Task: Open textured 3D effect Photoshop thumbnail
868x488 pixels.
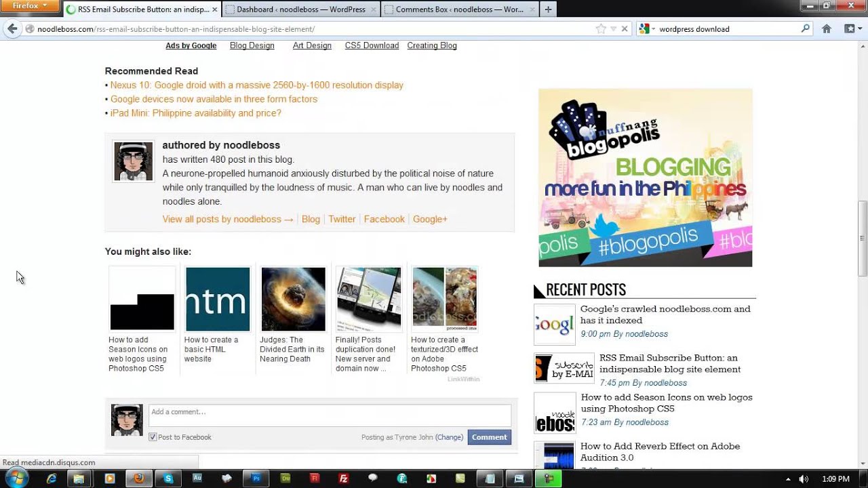Action: [444, 299]
